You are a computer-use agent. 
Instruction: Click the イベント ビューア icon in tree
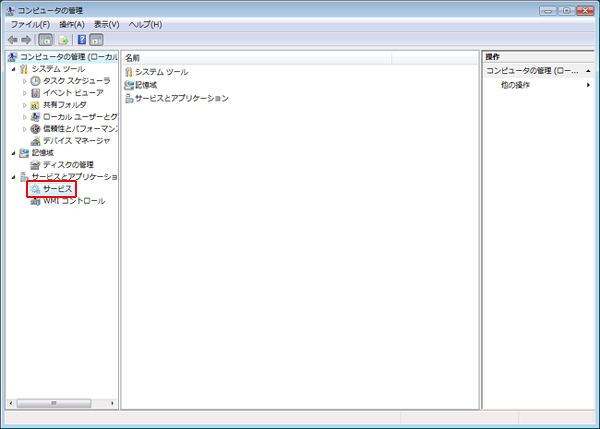(35, 93)
